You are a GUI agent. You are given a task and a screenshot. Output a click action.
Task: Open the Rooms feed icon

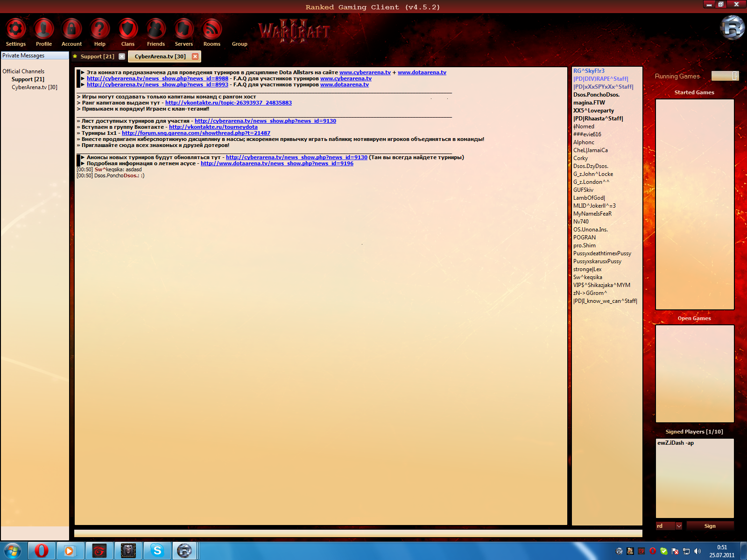pos(212,29)
